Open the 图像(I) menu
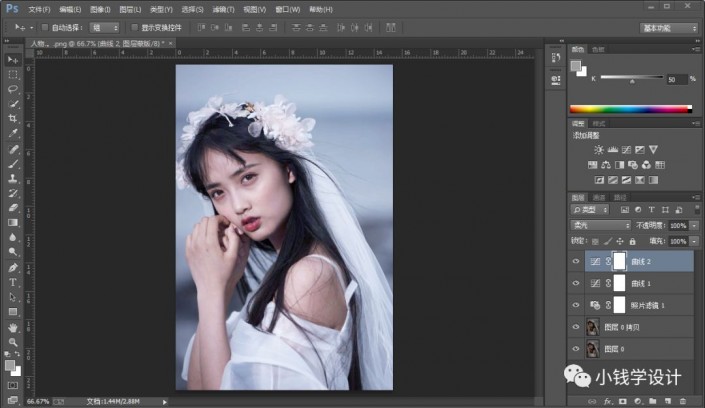705x408 pixels. coord(100,9)
